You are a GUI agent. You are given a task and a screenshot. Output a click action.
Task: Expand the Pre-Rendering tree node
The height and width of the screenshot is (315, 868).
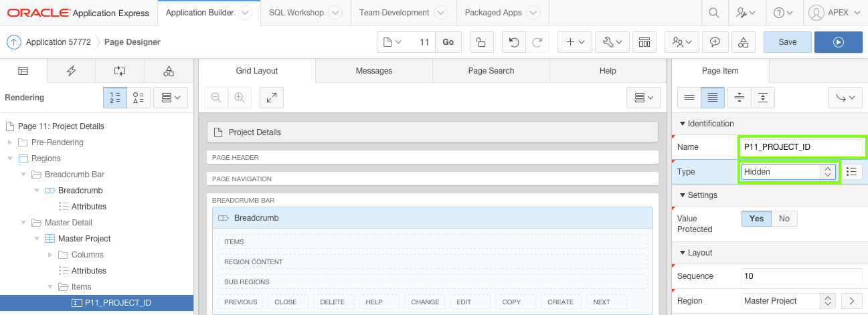pyautogui.click(x=9, y=142)
